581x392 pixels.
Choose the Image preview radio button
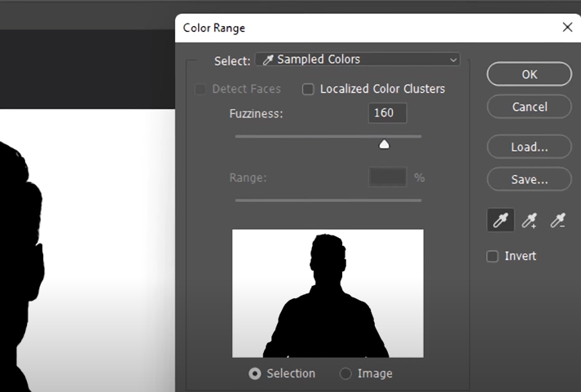tap(346, 373)
